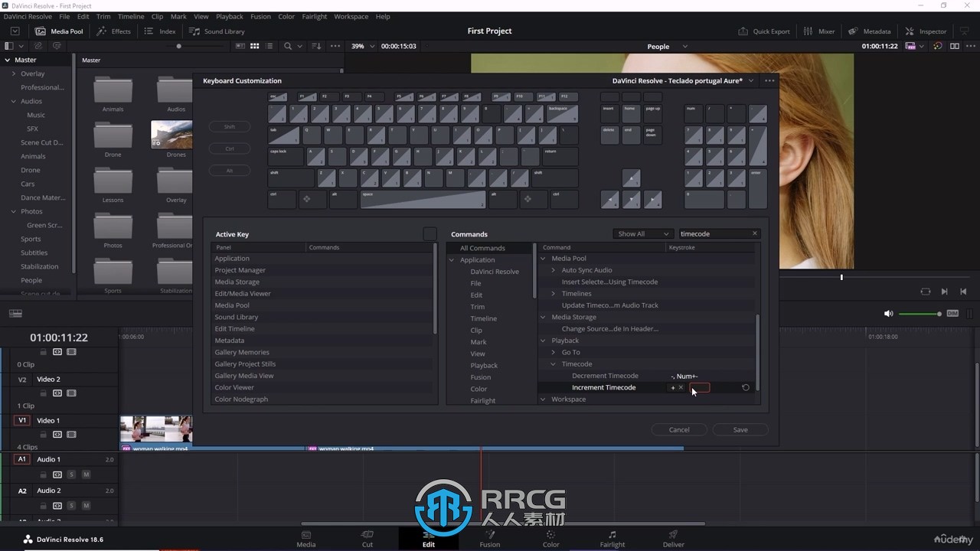This screenshot has height=551, width=980.
Task: Click the media pool sort icon
Action: pyautogui.click(x=316, y=46)
